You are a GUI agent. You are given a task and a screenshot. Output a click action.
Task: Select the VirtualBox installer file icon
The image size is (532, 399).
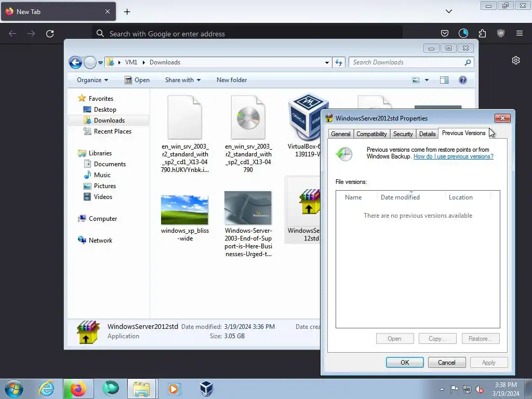(x=305, y=116)
